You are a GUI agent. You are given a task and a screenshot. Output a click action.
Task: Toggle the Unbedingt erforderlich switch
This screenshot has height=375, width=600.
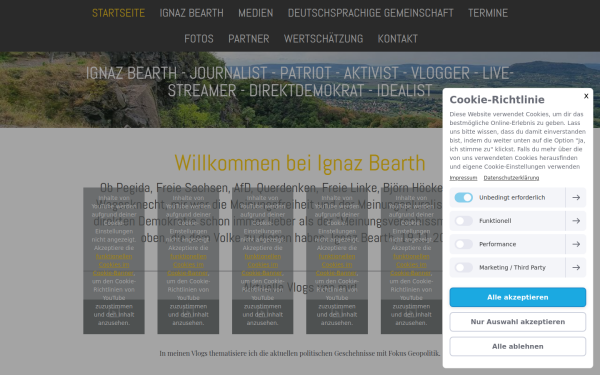[x=463, y=197]
